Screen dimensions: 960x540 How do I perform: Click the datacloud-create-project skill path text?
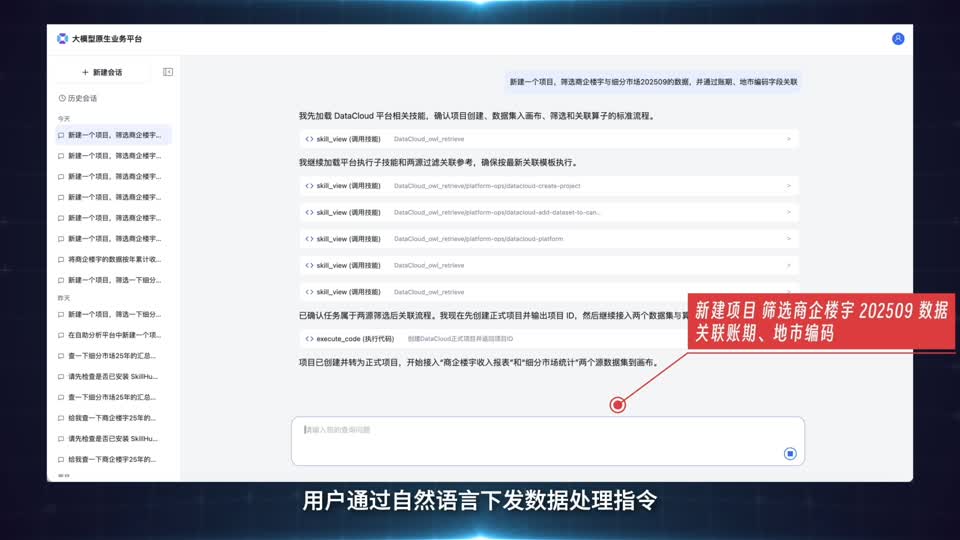(x=487, y=186)
